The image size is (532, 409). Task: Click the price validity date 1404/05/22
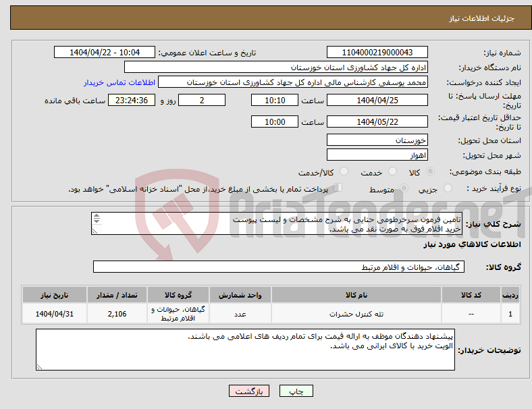coord(377,121)
